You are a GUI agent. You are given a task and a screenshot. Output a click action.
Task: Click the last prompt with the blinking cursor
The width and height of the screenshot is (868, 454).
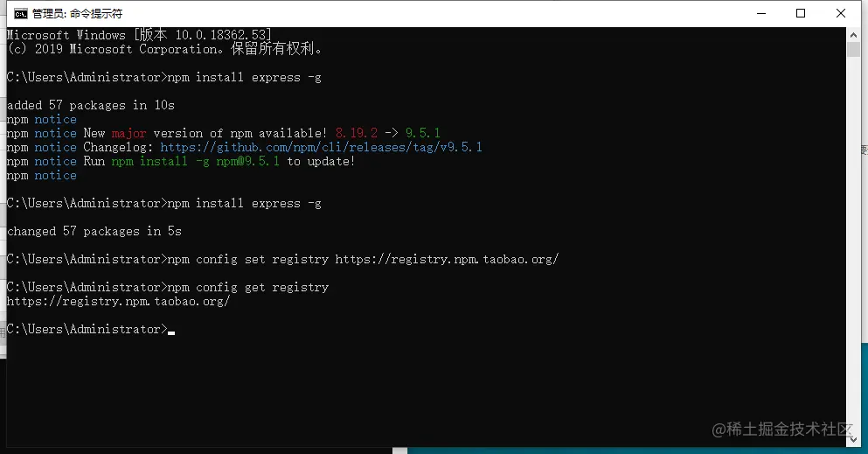[x=91, y=329]
